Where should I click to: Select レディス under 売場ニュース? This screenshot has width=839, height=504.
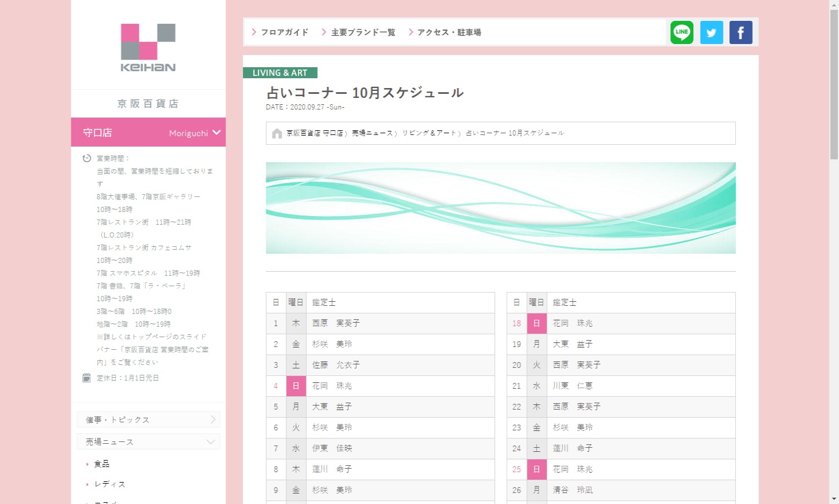pyautogui.click(x=110, y=484)
